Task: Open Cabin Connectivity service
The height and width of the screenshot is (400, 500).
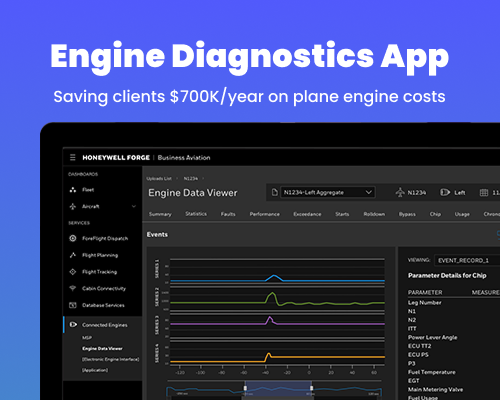Action: [x=104, y=288]
